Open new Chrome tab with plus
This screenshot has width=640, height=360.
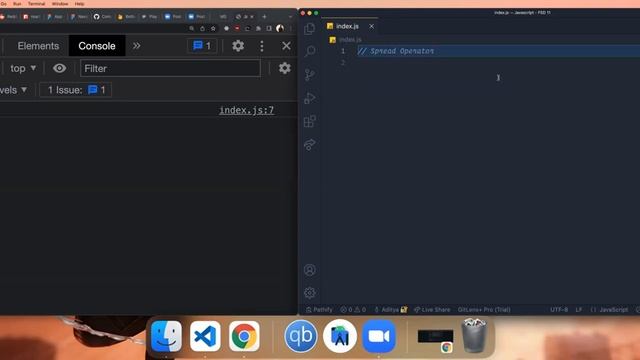264,17
